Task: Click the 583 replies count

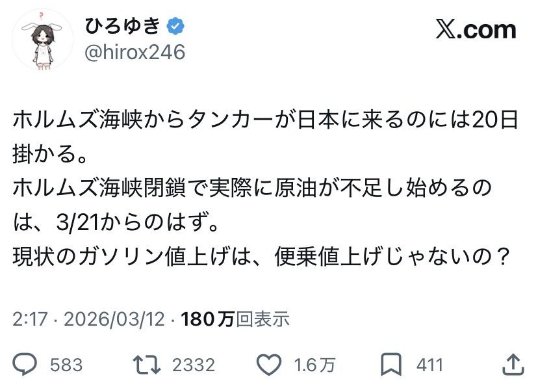Action: pos(66,365)
